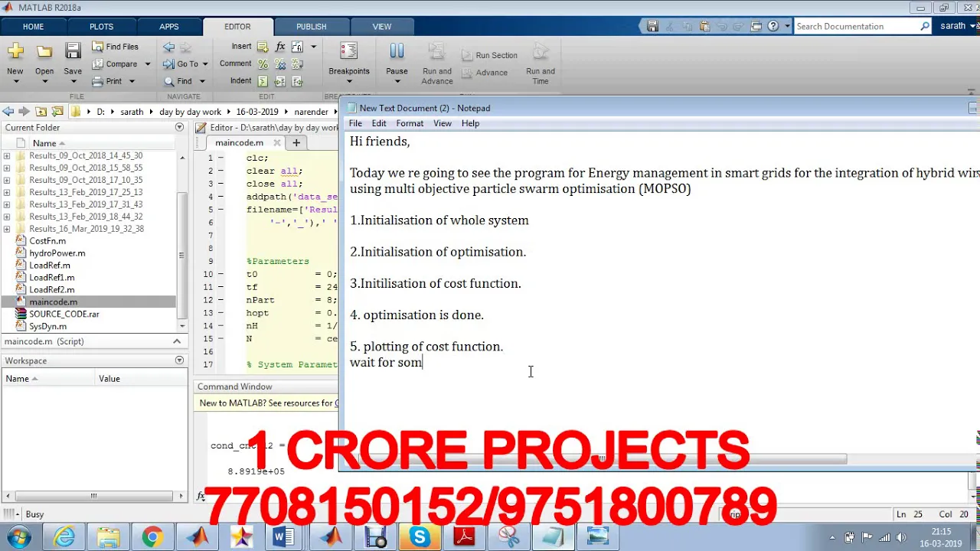Open the sarath account dropdown
980x551 pixels.
click(x=958, y=26)
